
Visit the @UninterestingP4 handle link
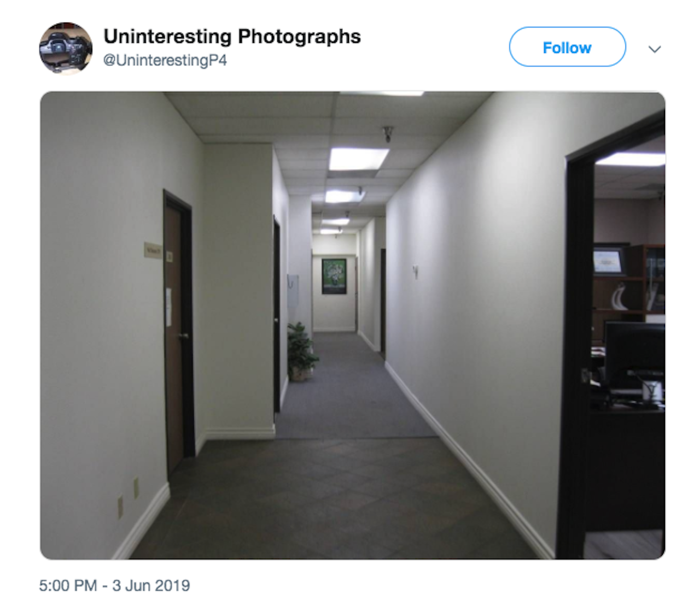click(165, 60)
